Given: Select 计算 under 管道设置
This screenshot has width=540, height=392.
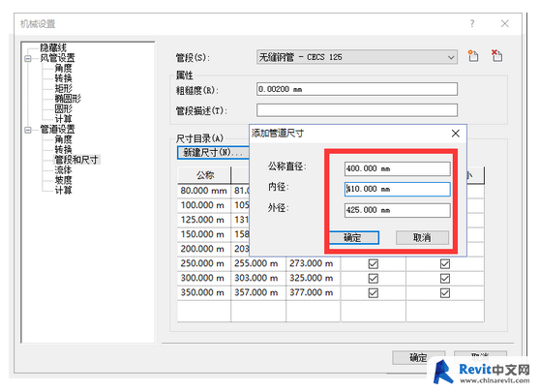Looking at the screenshot, I should (63, 190).
